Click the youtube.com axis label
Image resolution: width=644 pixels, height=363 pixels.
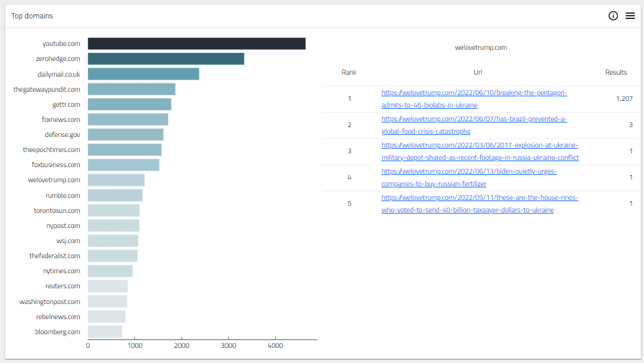pos(61,43)
